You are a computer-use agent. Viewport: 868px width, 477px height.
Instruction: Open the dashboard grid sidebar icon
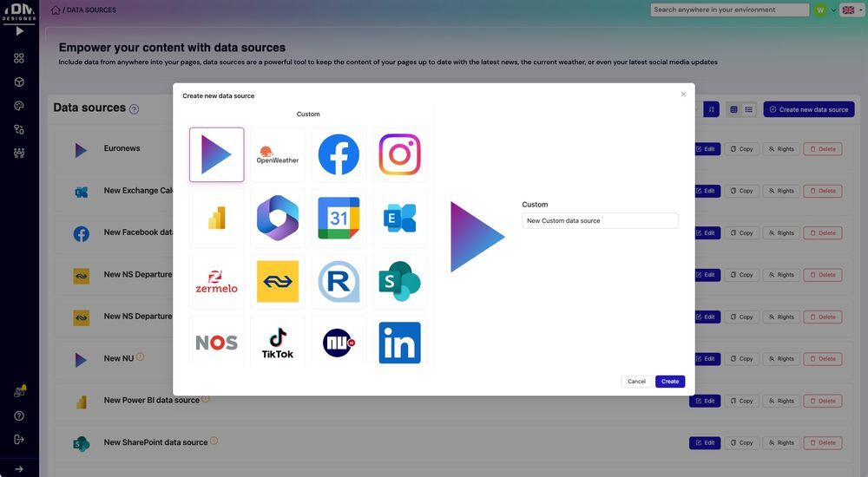(x=19, y=58)
